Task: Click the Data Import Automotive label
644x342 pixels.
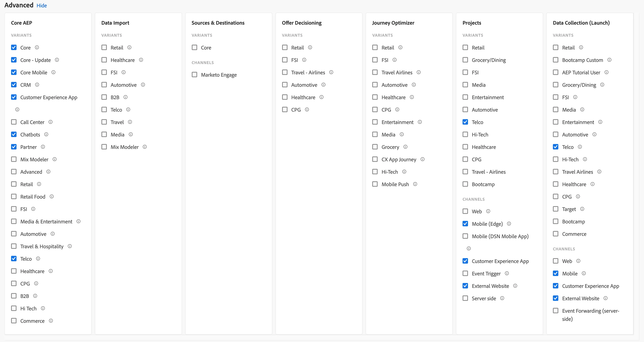Action: [x=124, y=85]
